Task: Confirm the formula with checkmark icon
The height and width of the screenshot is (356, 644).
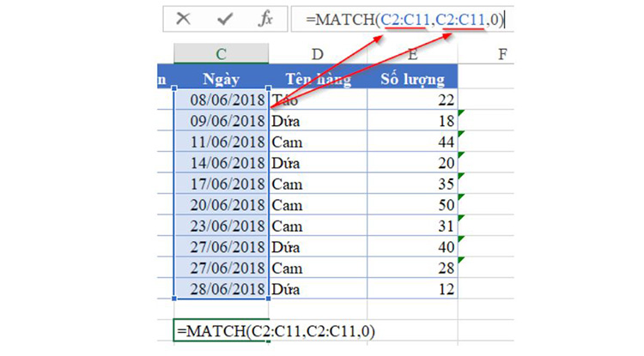Action: pyautogui.click(x=225, y=19)
